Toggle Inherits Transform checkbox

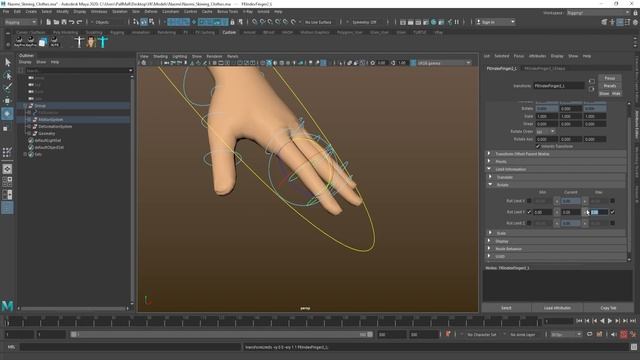tap(538, 146)
